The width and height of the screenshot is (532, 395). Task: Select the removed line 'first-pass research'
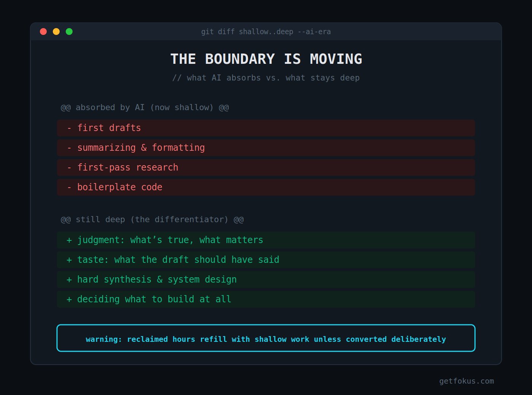[266, 167]
